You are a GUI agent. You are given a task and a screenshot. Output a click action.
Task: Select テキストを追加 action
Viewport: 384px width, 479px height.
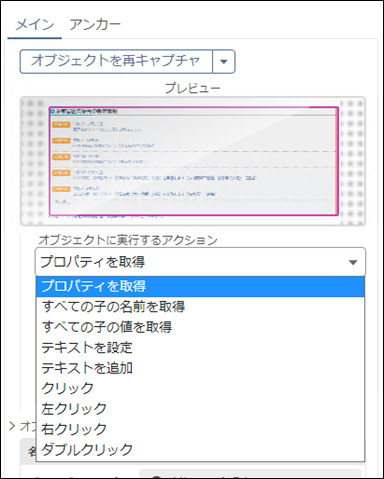(200, 368)
